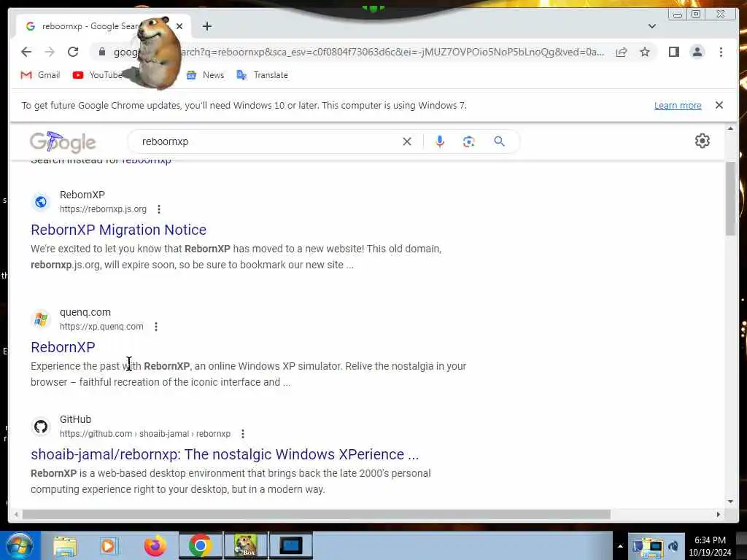Open options for rebornxp.js.org result
Viewport: 747px width, 560px height.
[x=159, y=209]
